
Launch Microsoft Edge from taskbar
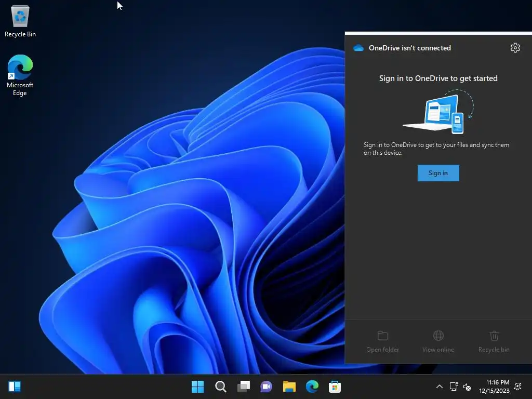click(x=312, y=387)
